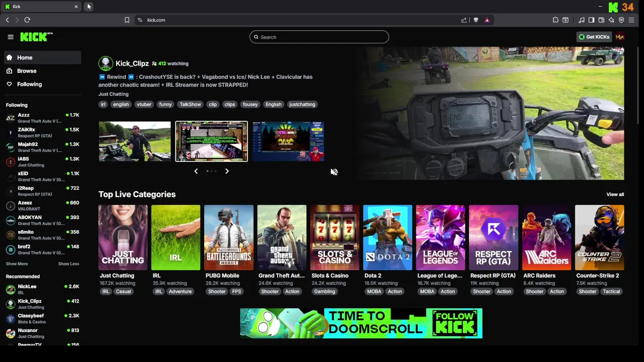Open NickLee in Recommended list
This screenshot has height=362, width=644.
[42, 289]
